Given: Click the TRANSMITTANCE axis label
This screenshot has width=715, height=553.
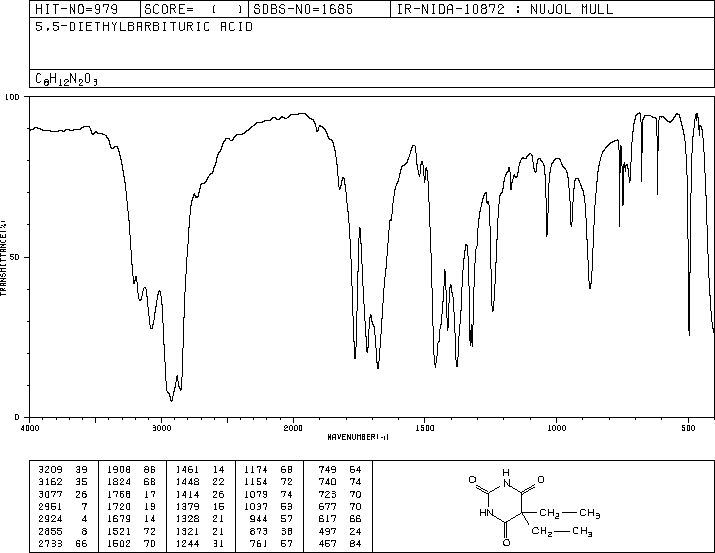Looking at the screenshot, I should tap(3, 258).
